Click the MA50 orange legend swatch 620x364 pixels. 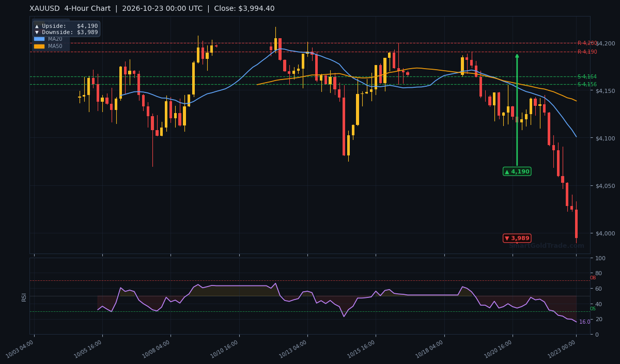pos(39,46)
